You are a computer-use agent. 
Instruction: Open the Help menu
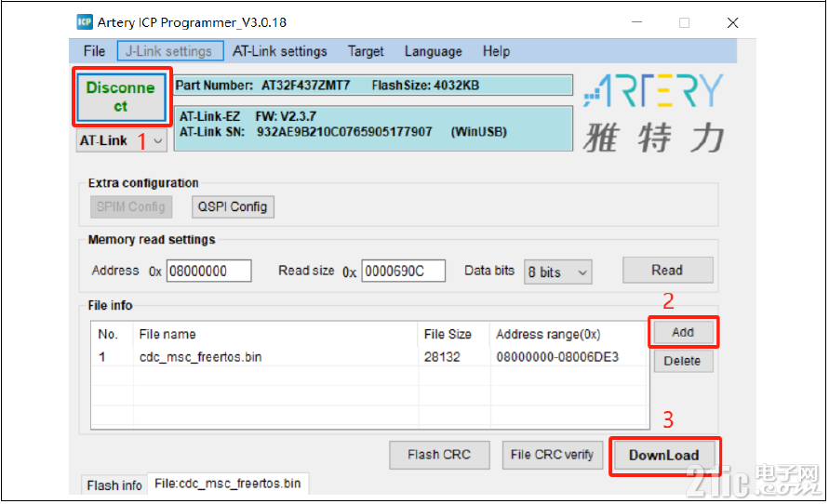(x=496, y=51)
